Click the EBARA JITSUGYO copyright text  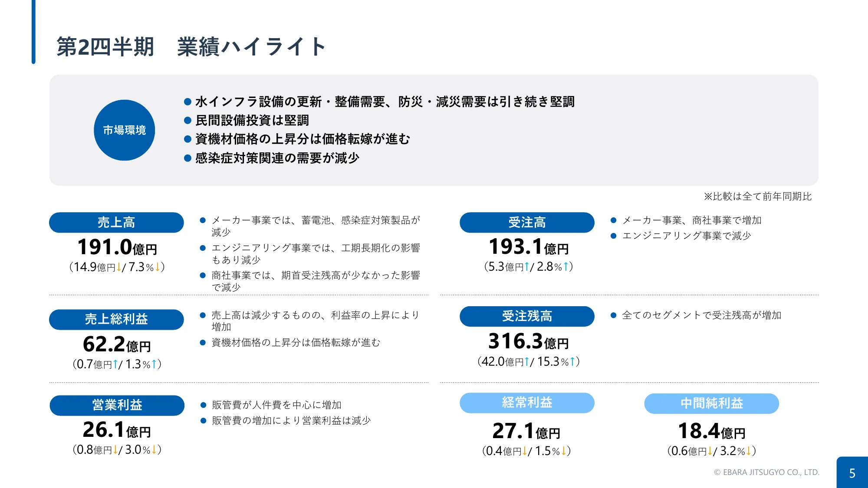766,472
